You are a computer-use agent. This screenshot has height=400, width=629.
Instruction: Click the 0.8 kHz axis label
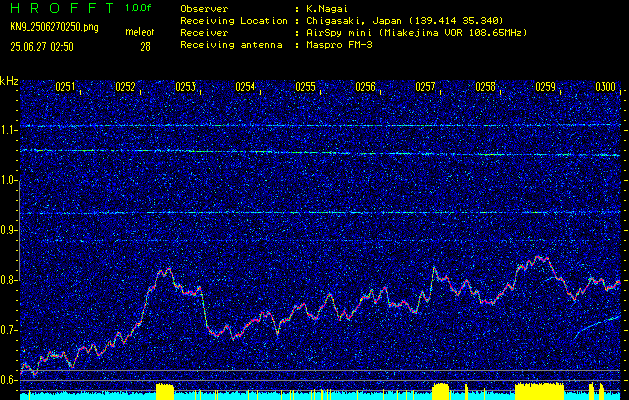(x=9, y=280)
